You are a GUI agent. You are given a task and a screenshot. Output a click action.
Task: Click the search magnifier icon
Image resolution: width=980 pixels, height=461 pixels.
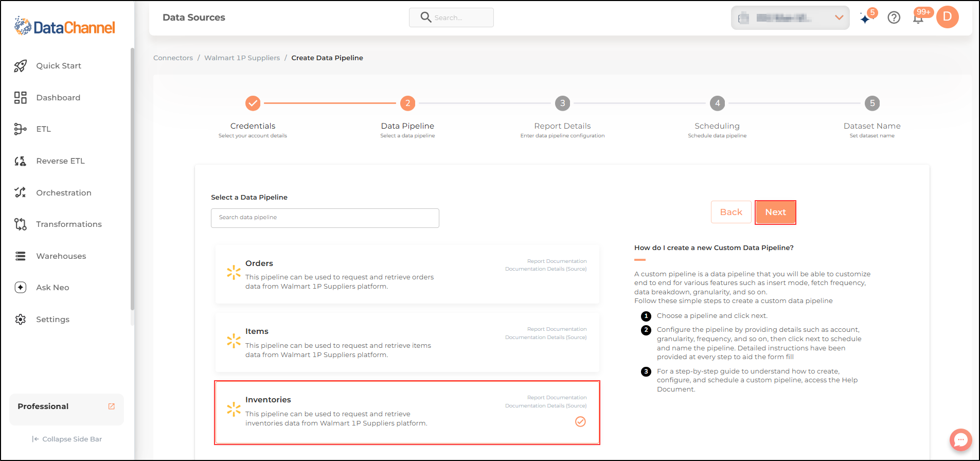[x=425, y=17]
